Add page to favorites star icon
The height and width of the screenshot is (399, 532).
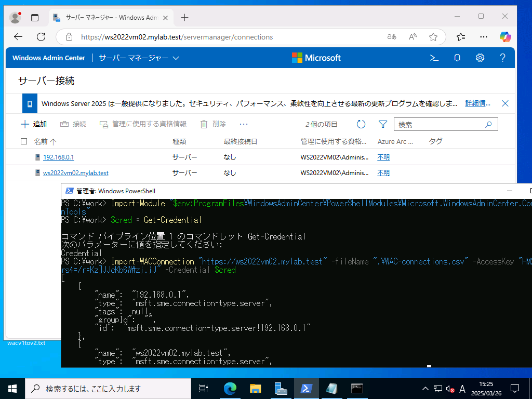click(433, 37)
